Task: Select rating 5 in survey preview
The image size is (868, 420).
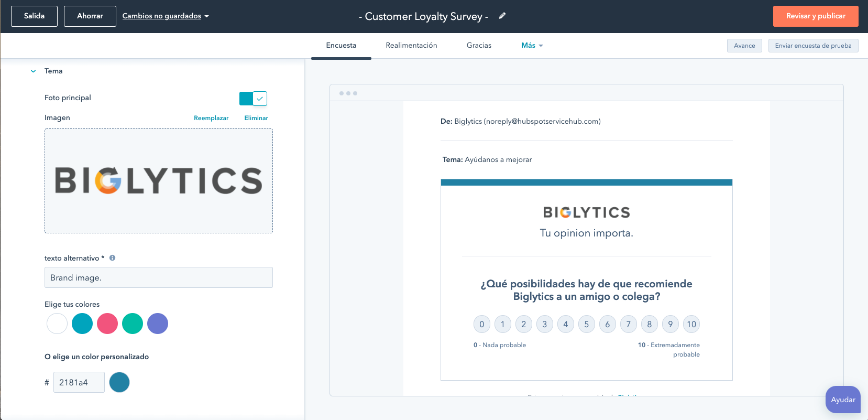Action: coord(587,324)
